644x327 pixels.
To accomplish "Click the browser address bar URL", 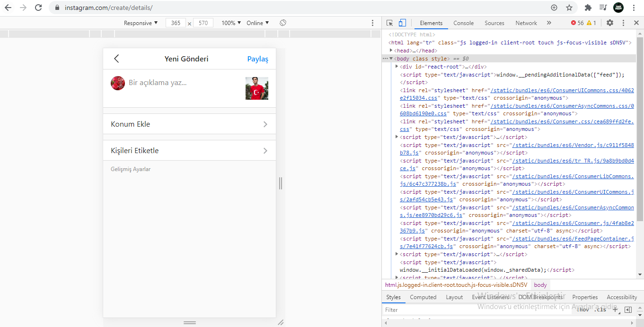I will point(109,8).
